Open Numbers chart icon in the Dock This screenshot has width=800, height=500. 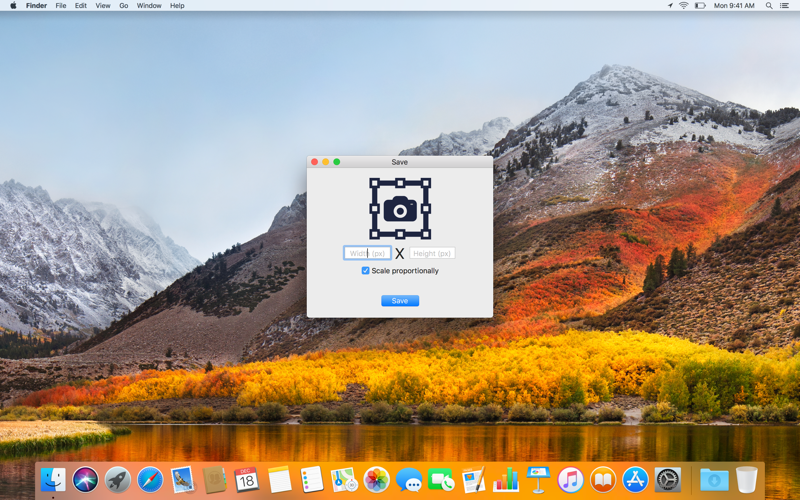point(506,480)
